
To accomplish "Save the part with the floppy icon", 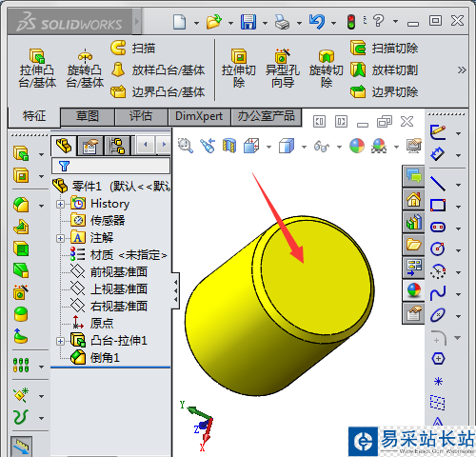I will coord(248,22).
